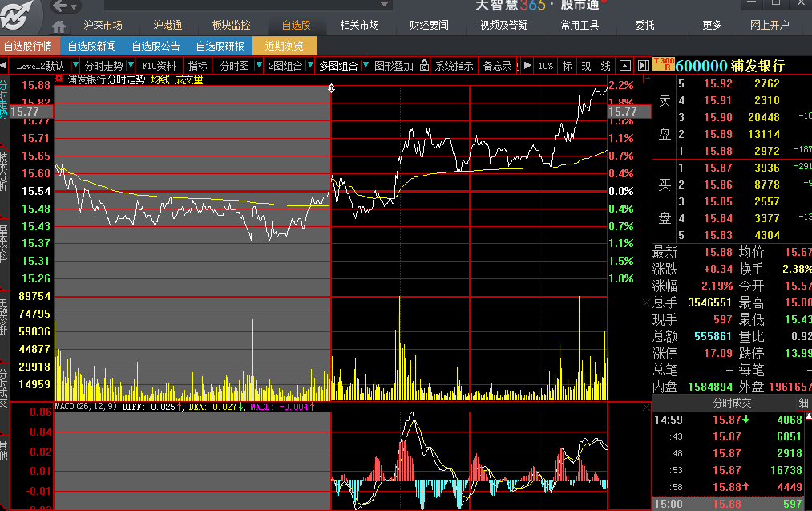Click the 分时成交 panel header

coord(732,403)
